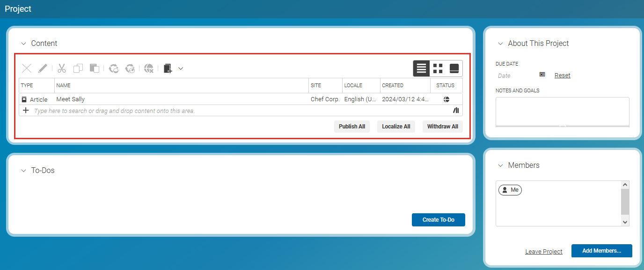
Task: Click the paste icon in Content toolbar
Action: [x=95, y=68]
